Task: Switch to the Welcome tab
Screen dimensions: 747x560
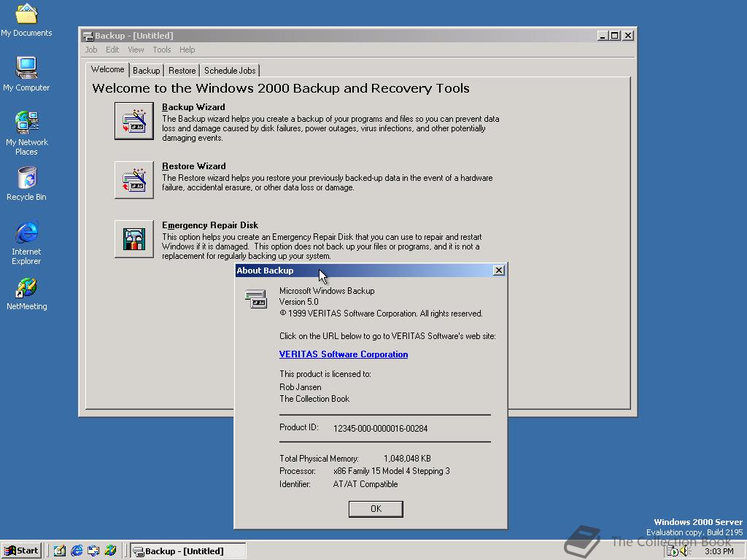Action: 108,69
